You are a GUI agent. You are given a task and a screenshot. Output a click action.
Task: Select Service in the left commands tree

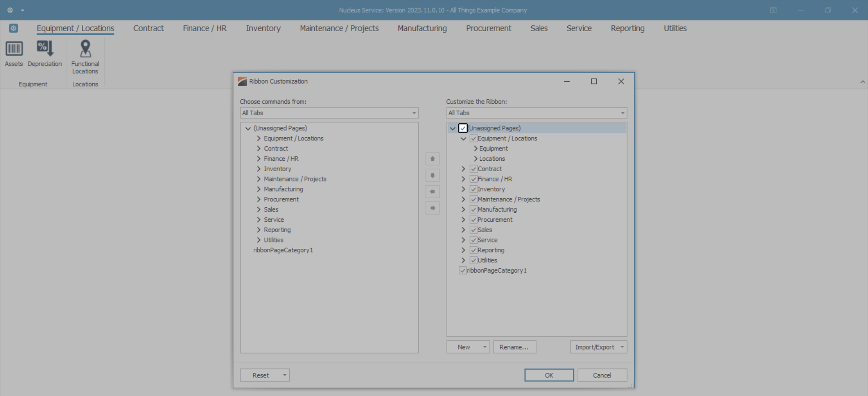point(274,220)
